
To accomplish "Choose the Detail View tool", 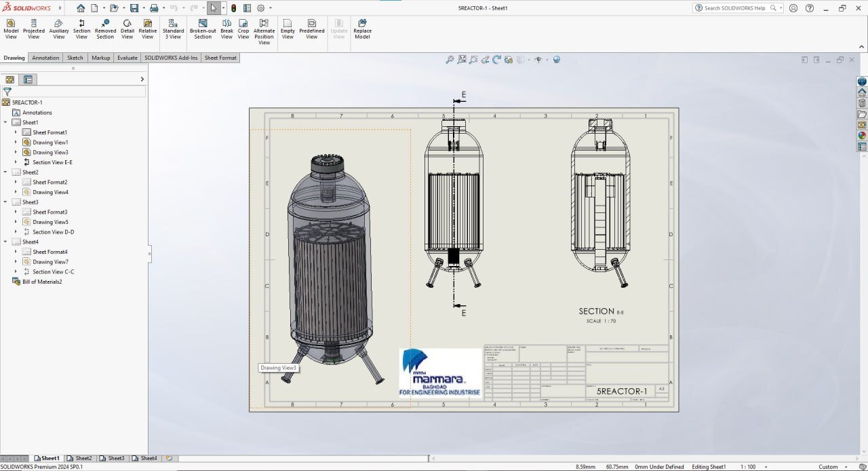I will coord(127,29).
